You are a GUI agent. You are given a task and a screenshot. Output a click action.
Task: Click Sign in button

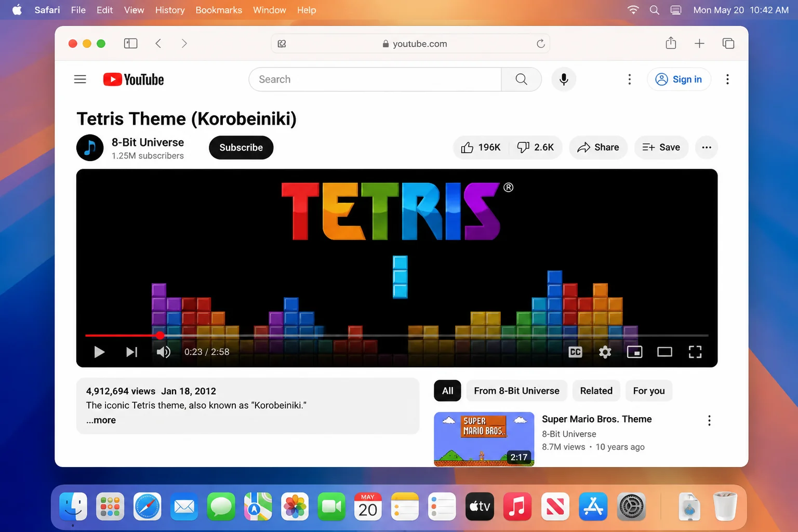679,79
